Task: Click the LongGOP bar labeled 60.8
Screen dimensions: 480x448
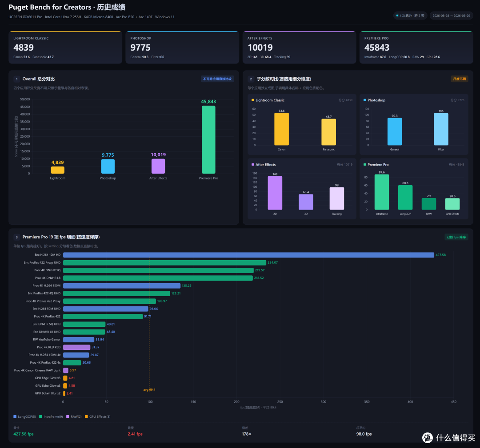Action: tap(405, 198)
